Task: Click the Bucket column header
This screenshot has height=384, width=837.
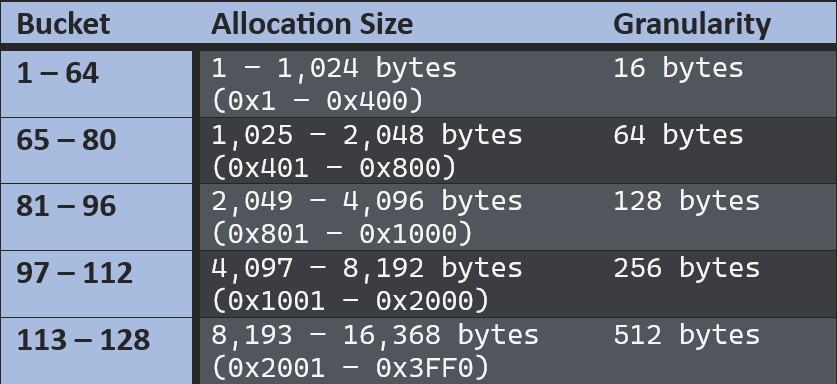Action: pos(63,25)
